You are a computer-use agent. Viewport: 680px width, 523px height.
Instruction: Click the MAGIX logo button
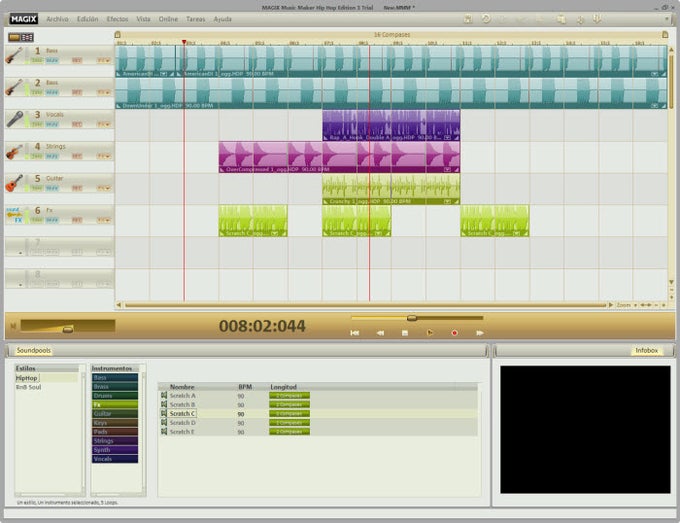pyautogui.click(x=24, y=19)
